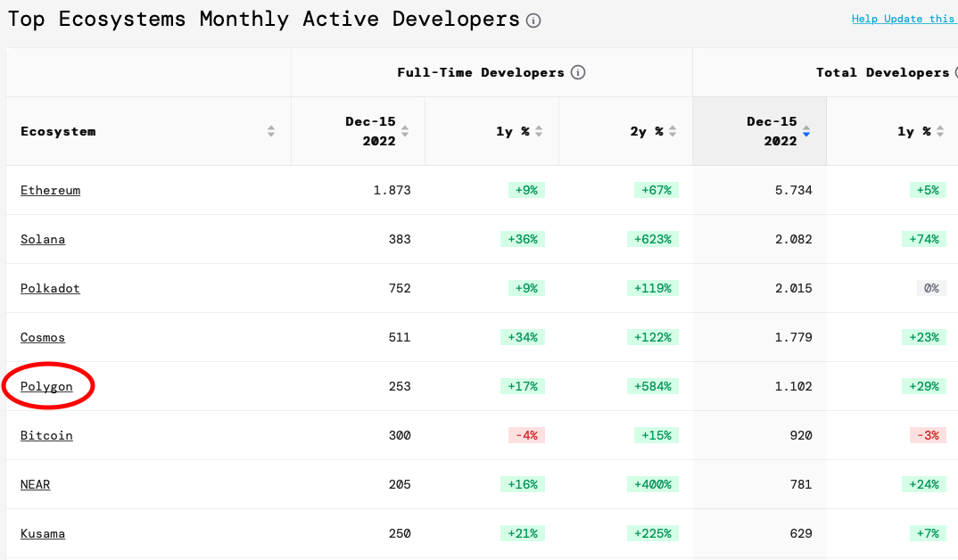Click Kusama's +225% two-year badge
The width and height of the screenshot is (958, 560).
pos(653,534)
